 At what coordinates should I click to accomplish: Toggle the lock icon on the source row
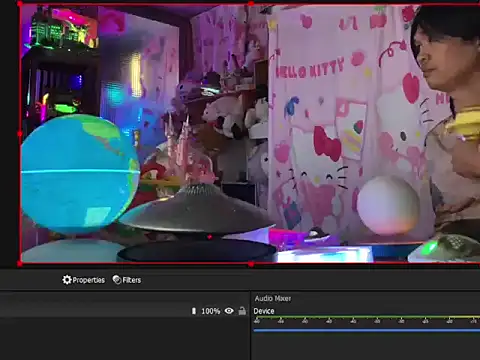(242, 311)
